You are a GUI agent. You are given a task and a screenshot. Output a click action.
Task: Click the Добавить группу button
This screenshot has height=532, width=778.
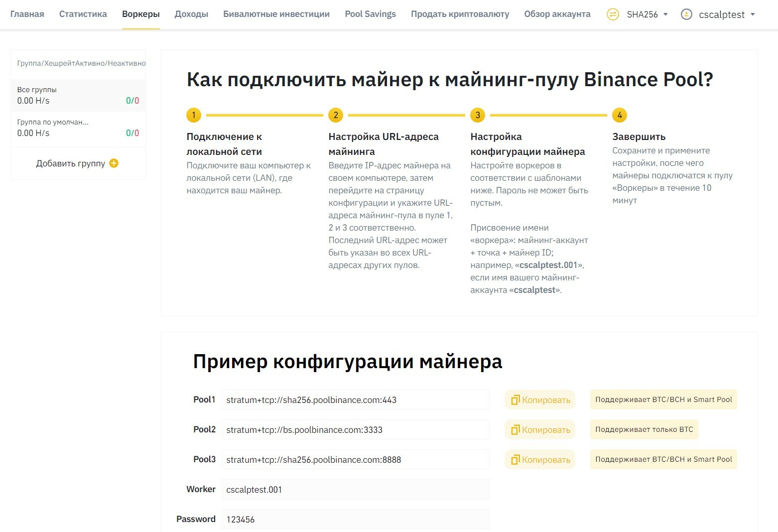[x=77, y=163]
